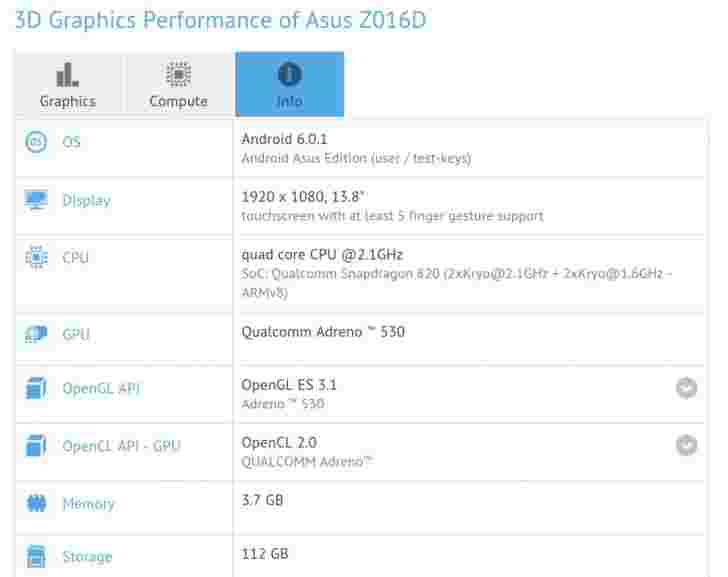Screen dimensions: 728x577
Task: Open the Graphics tab
Action: (68, 83)
